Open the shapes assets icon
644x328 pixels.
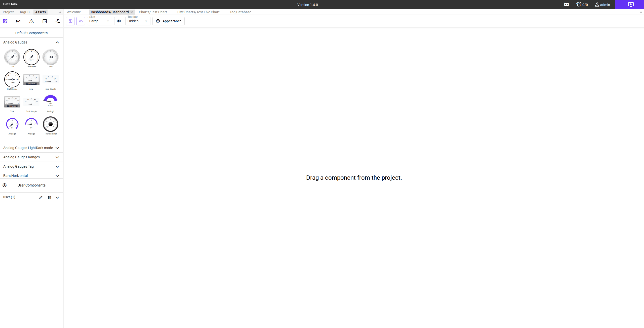pos(31,21)
